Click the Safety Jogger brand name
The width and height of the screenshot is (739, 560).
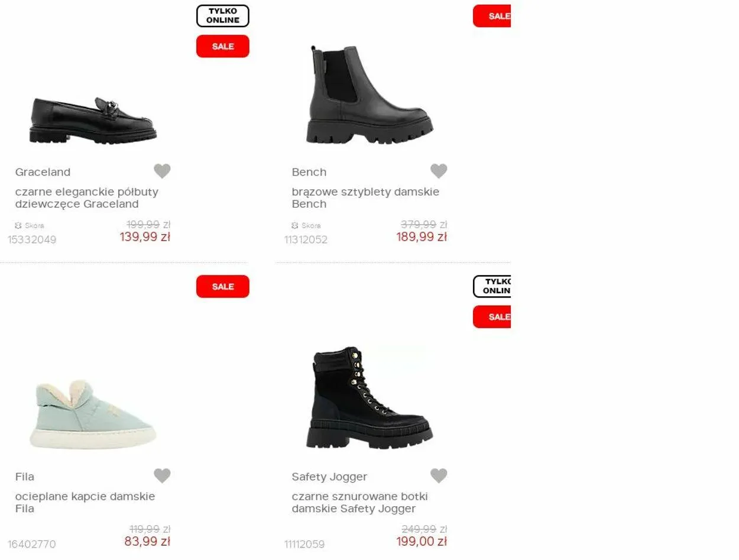tap(329, 477)
